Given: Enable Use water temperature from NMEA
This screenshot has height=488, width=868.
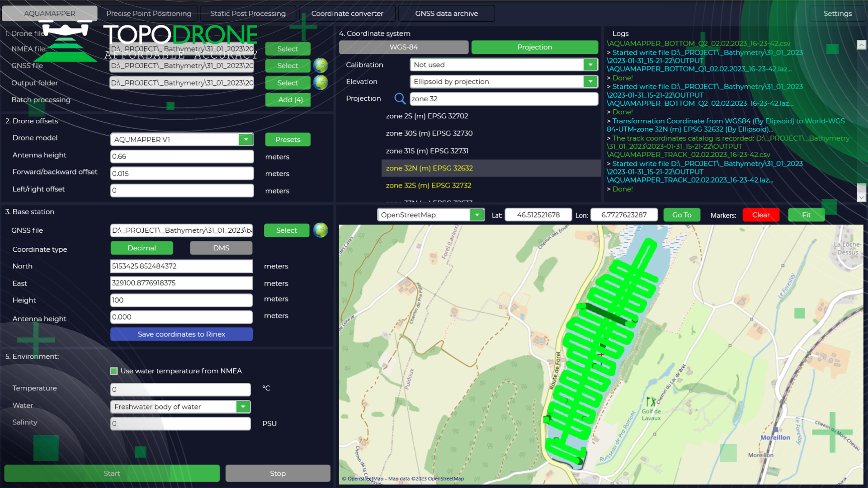Looking at the screenshot, I should [x=114, y=371].
